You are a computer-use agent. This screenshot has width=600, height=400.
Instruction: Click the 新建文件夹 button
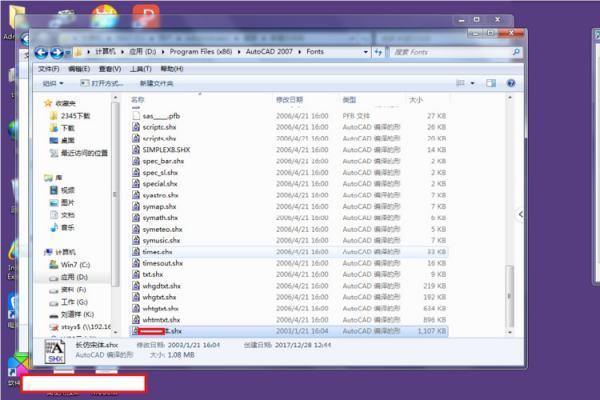point(156,83)
